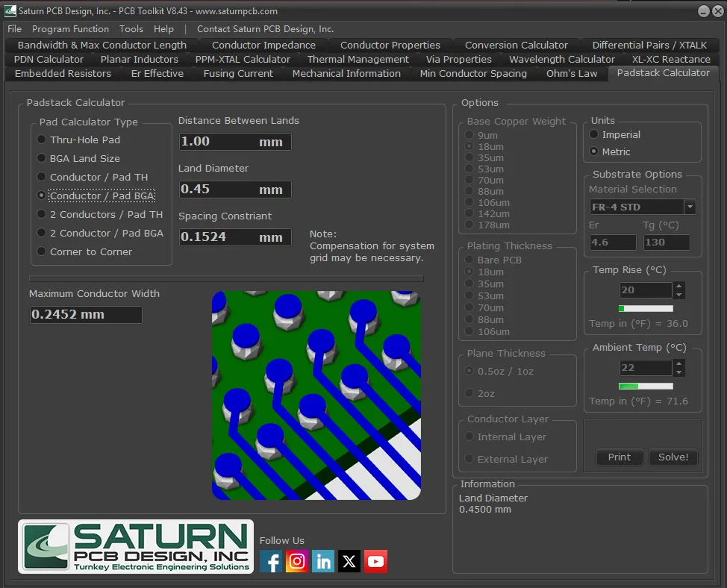Viewport: 727px width, 588px height.
Task: Click the Tg (°C) value field
Action: pyautogui.click(x=667, y=242)
